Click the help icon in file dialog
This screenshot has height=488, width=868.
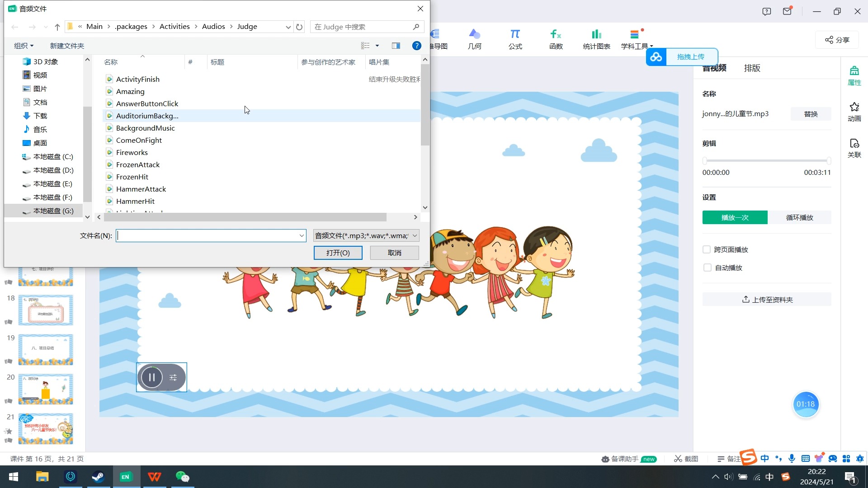(417, 46)
